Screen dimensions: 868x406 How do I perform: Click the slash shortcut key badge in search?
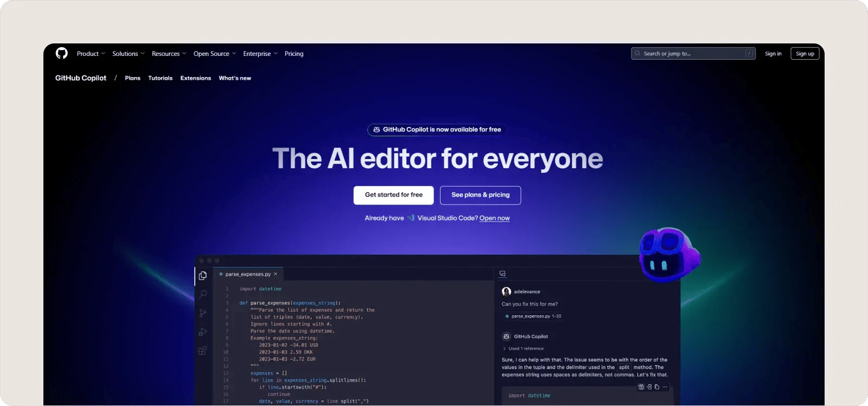749,53
